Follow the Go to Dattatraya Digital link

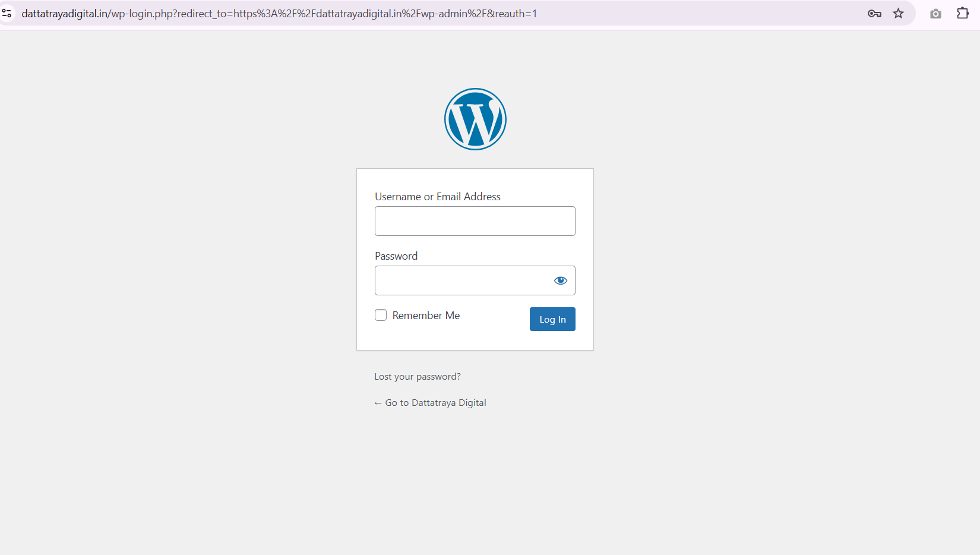(x=430, y=402)
